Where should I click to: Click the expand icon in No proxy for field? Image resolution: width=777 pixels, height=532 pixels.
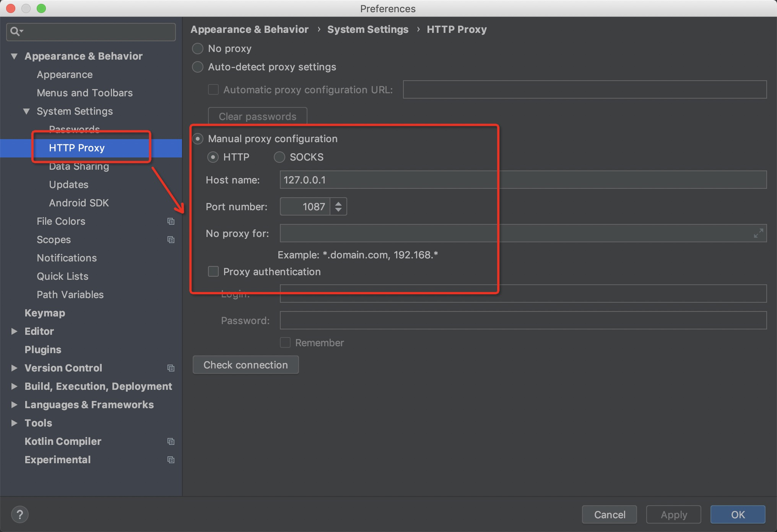click(758, 233)
